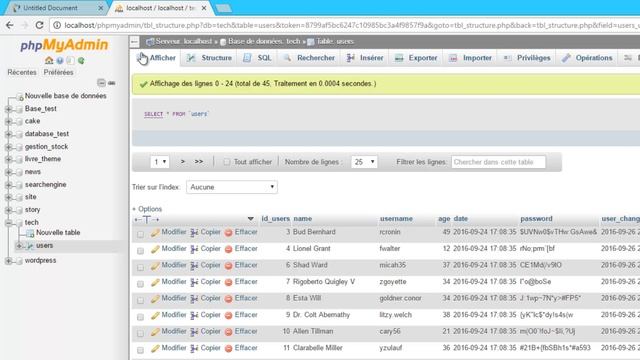Expand the gestion_stock database node
The height and width of the screenshot is (360, 640).
8,147
